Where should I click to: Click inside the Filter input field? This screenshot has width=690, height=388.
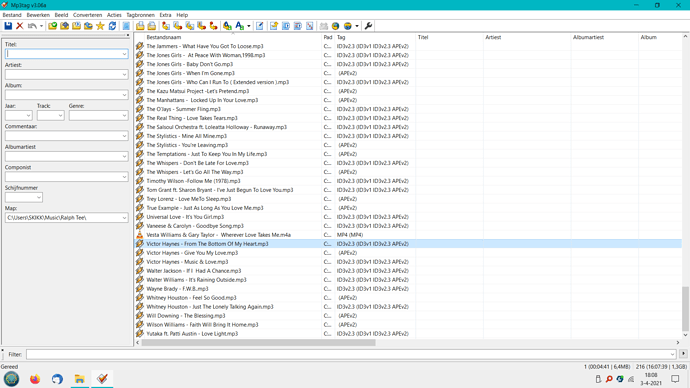(x=348, y=354)
